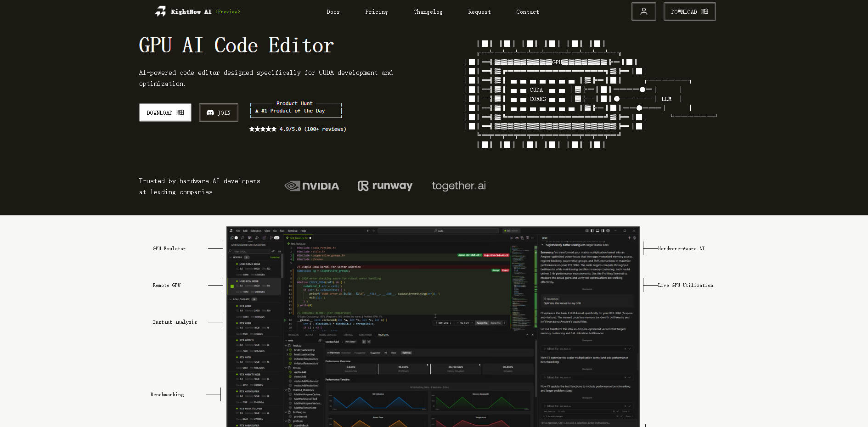
Task: Open the Changelog nav item
Action: coord(428,12)
